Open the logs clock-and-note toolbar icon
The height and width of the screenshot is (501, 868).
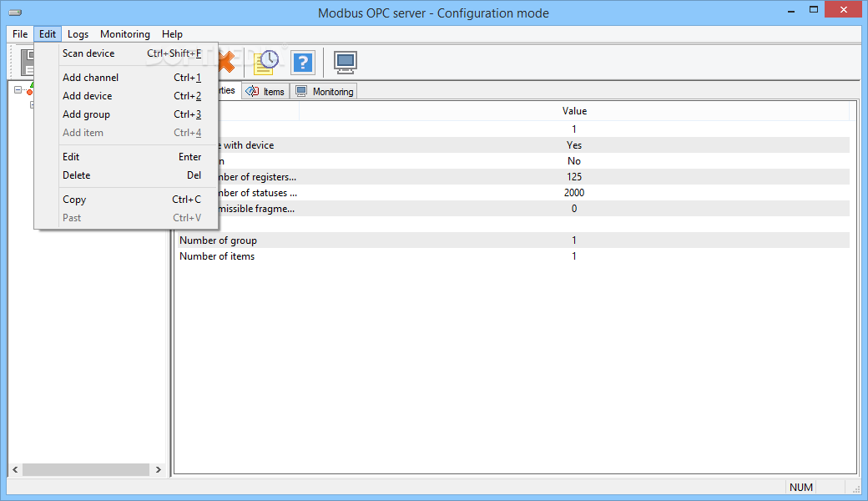pyautogui.click(x=266, y=62)
